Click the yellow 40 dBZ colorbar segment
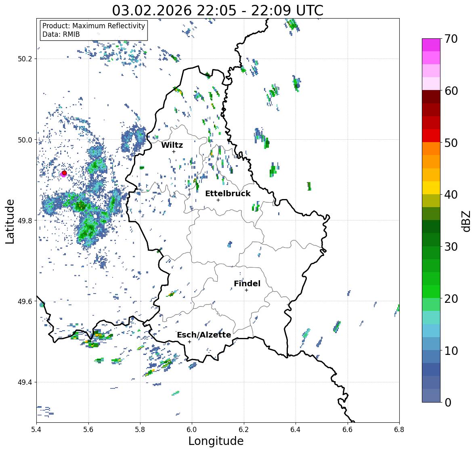476x451 pixels. coord(431,188)
